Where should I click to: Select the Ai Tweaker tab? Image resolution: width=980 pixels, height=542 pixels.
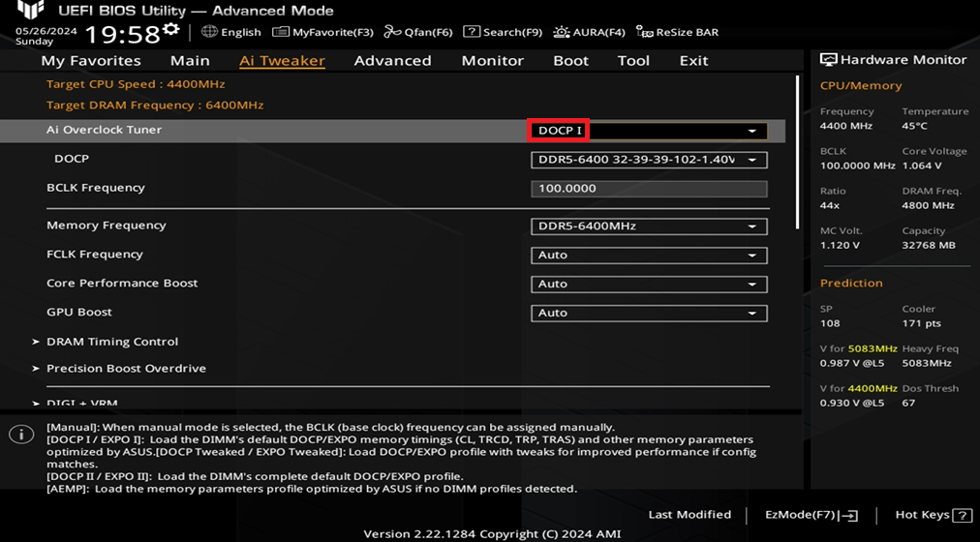point(282,61)
